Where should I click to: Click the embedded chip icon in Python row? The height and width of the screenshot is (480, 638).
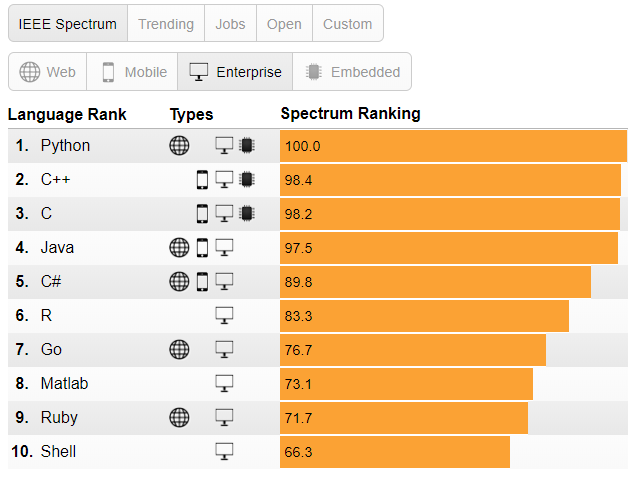pos(246,146)
